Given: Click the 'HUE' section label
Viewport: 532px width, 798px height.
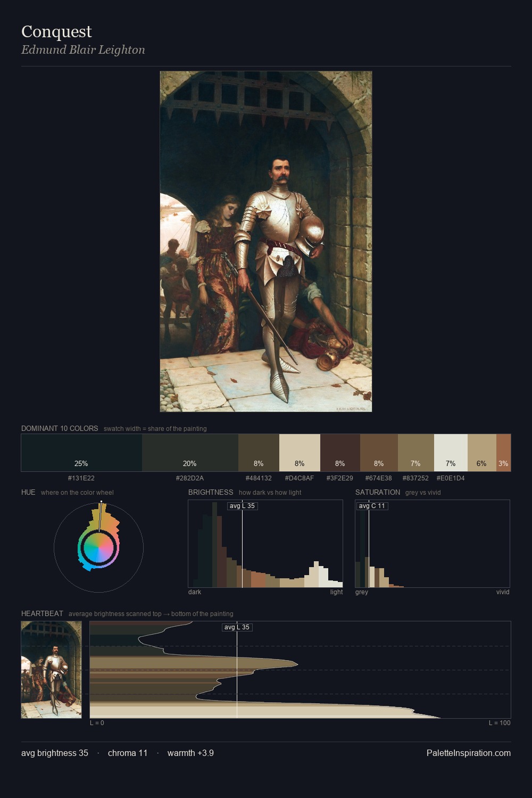Looking at the screenshot, I should [x=28, y=492].
